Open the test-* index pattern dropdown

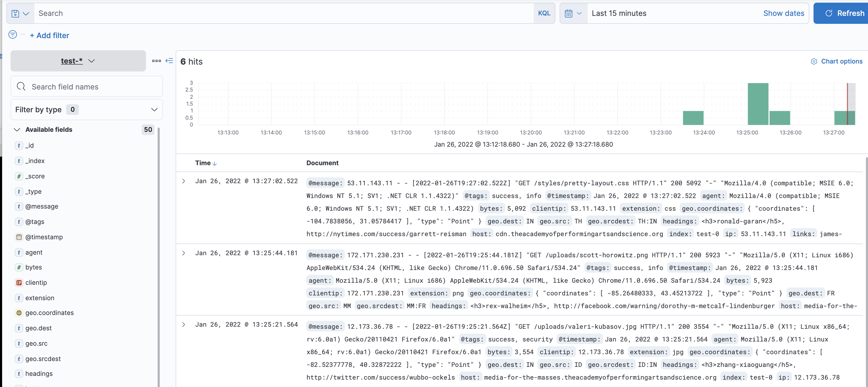pos(78,61)
